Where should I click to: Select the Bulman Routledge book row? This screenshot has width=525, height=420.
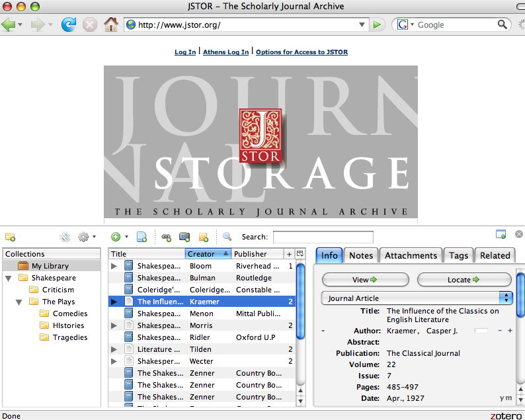coord(202,278)
